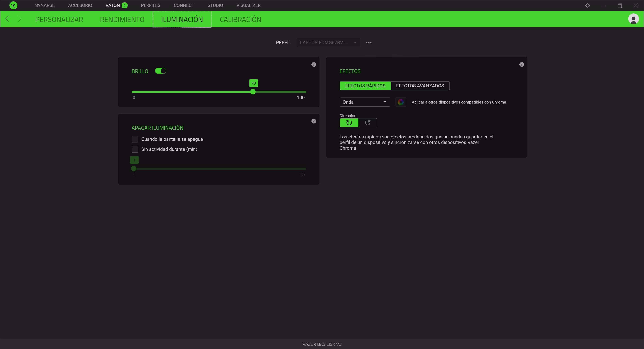Open help icon in Efectos panel
This screenshot has width=644, height=349.
point(522,65)
